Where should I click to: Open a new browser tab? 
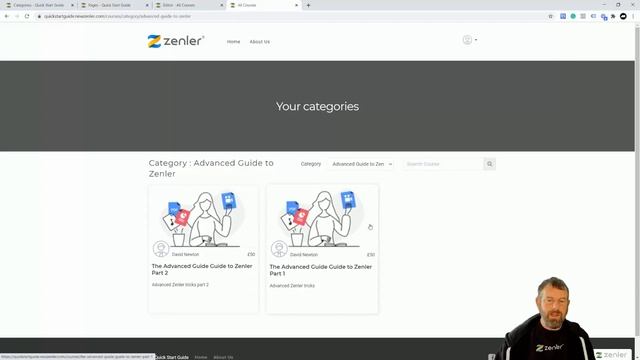click(308, 5)
